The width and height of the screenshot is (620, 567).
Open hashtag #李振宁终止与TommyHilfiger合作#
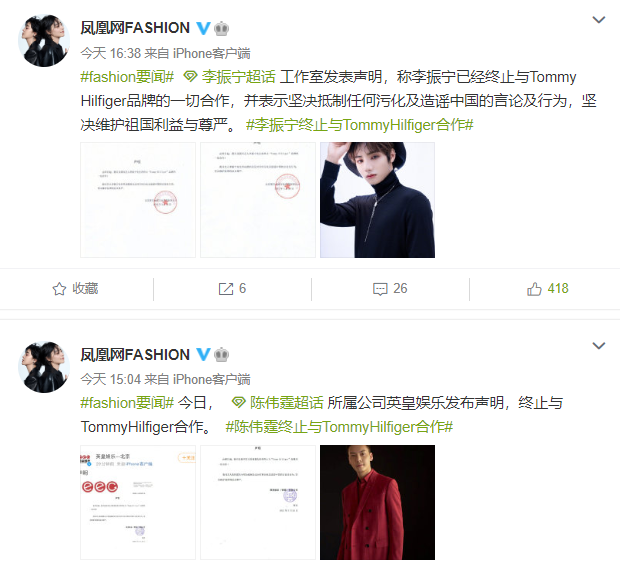(359, 125)
